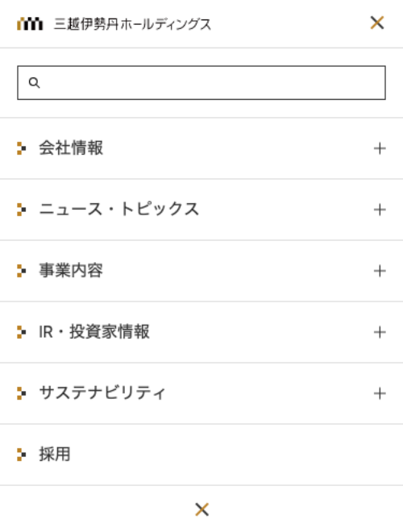Click the arrow icon beside 会社情報
This screenshot has height=532, width=403.
(22, 148)
